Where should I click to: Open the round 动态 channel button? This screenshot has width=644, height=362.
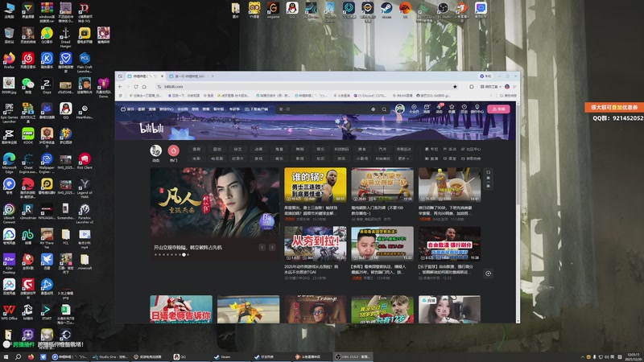[x=155, y=154]
